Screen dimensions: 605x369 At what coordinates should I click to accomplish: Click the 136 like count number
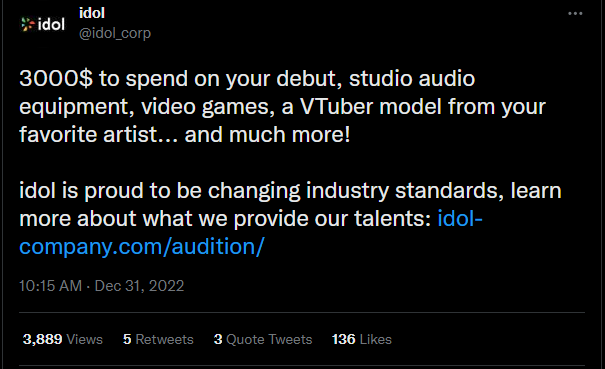click(x=343, y=339)
